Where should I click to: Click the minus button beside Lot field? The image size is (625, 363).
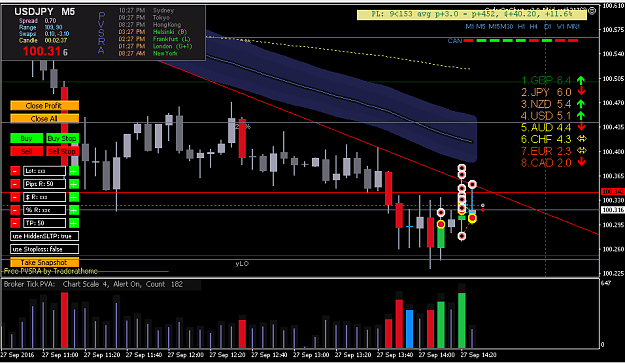tap(15, 171)
